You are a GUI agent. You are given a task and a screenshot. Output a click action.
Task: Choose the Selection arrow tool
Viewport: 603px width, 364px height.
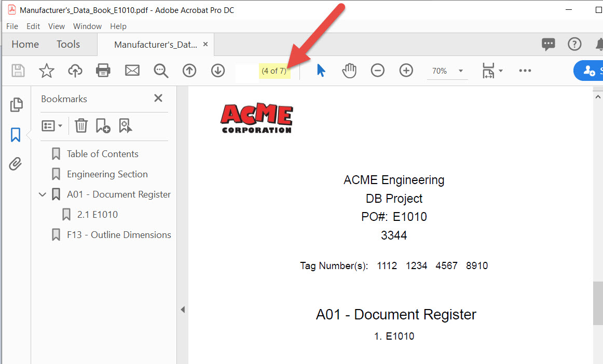tap(321, 71)
